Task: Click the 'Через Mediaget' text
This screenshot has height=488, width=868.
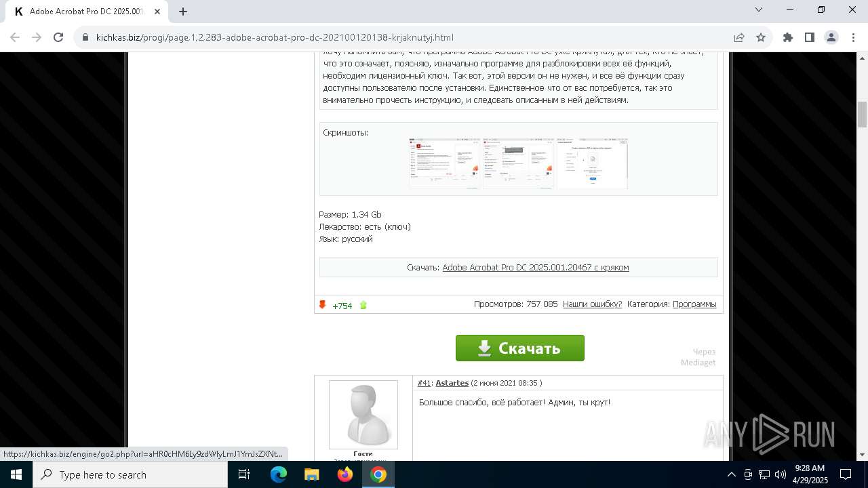Action: [x=698, y=357]
